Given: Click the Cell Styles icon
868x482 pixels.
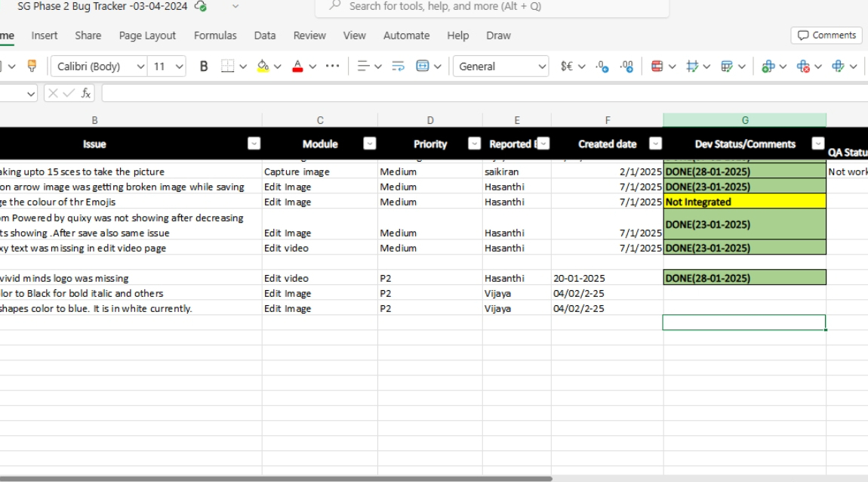Looking at the screenshot, I should pyautogui.click(x=692, y=66).
